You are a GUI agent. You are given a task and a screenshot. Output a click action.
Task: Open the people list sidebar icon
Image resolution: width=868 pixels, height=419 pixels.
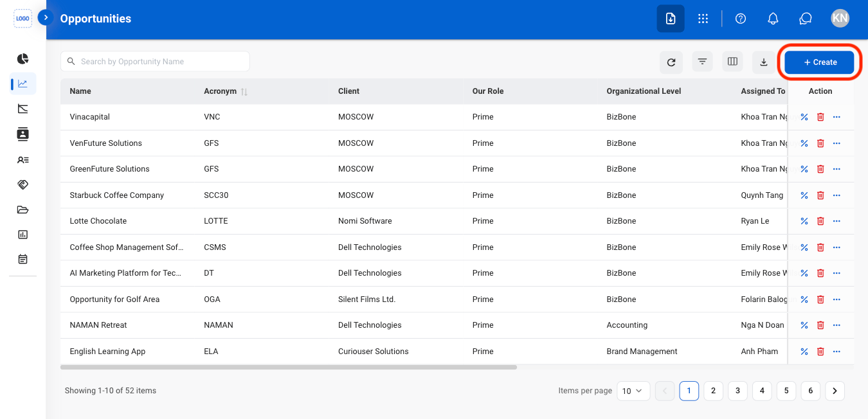(x=23, y=159)
